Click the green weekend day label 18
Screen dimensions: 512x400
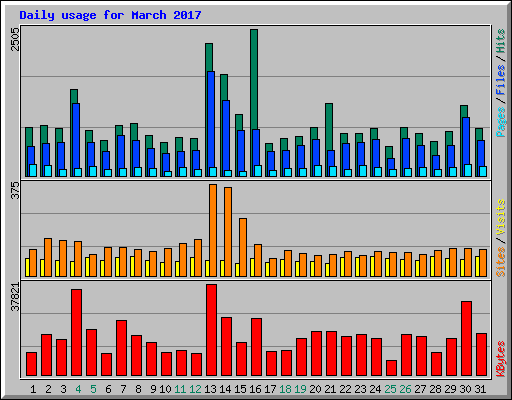coord(285,389)
